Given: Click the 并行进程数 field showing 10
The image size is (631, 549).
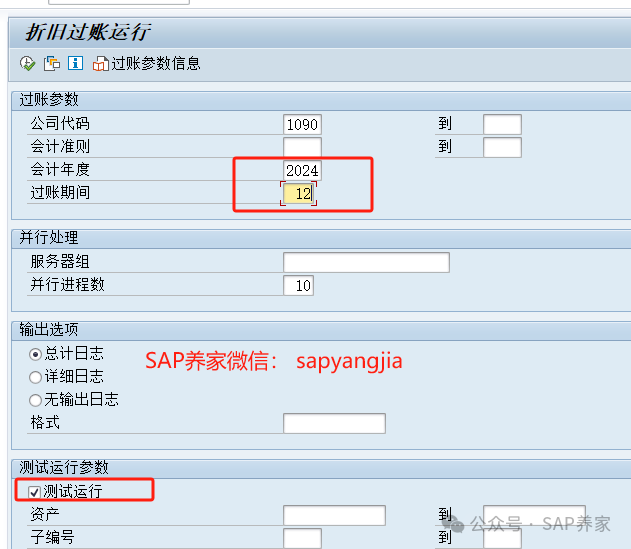Looking at the screenshot, I should click(x=299, y=285).
